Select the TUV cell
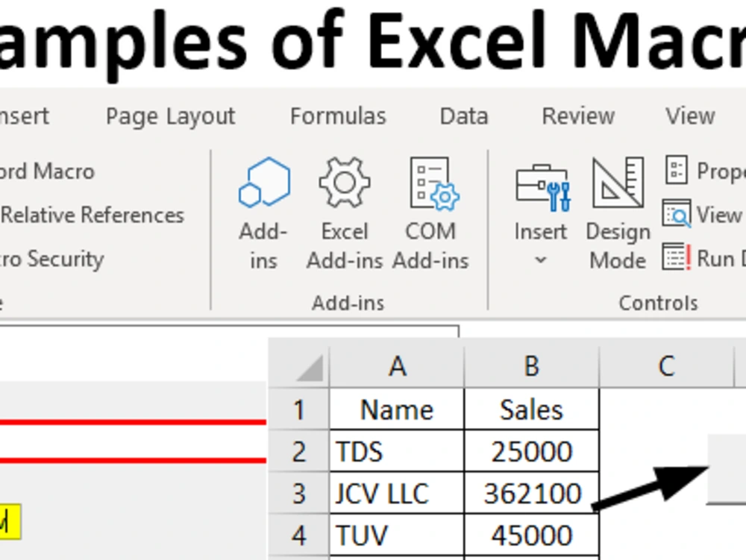This screenshot has height=560, width=746. coord(397,535)
